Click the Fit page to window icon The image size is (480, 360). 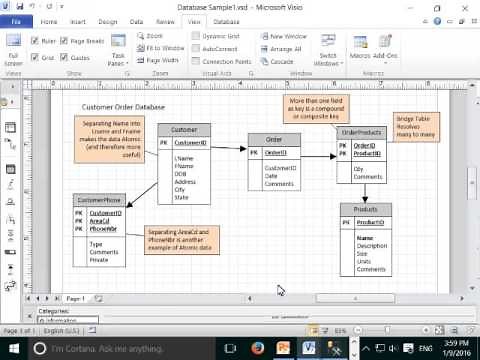(439, 331)
